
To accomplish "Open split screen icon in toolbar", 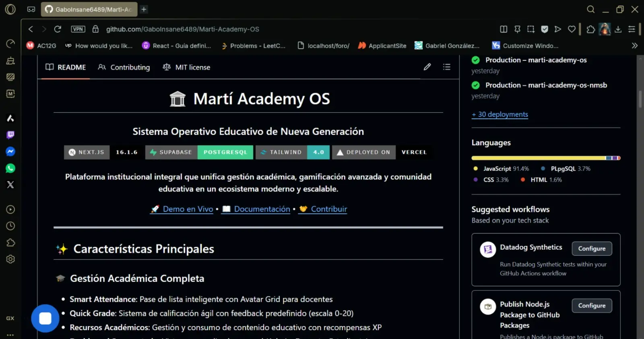I will [x=504, y=29].
